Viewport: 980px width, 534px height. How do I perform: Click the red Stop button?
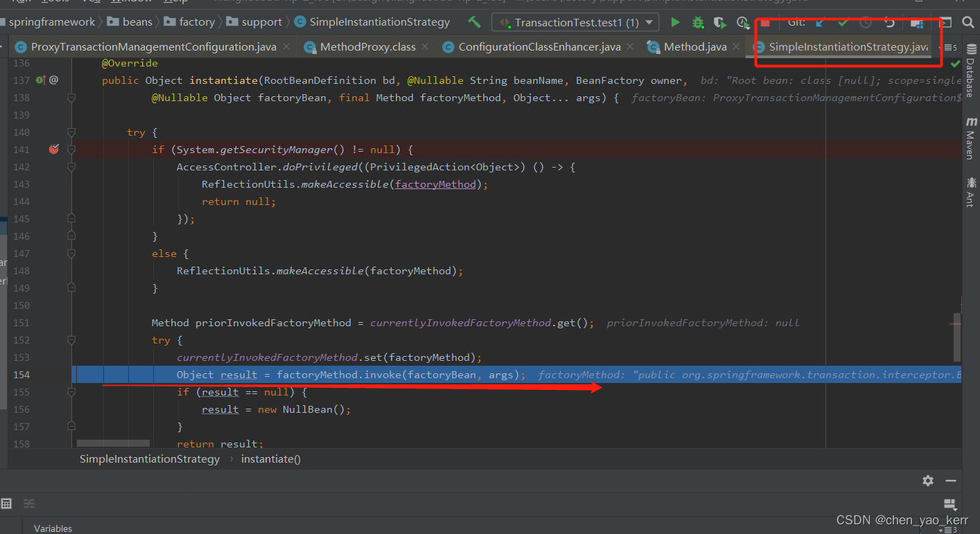(x=765, y=22)
